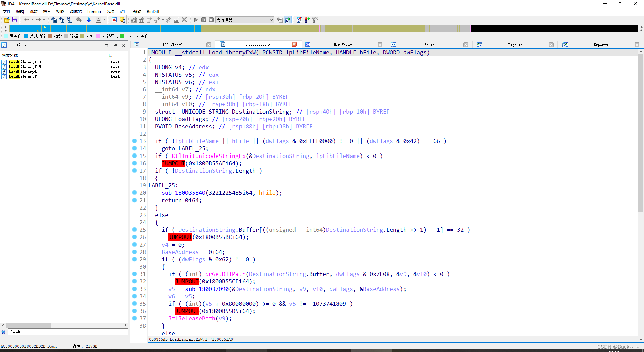Screen dimensions: 644x352
Task: Click the stop process button
Action: pyautogui.click(x=211, y=20)
